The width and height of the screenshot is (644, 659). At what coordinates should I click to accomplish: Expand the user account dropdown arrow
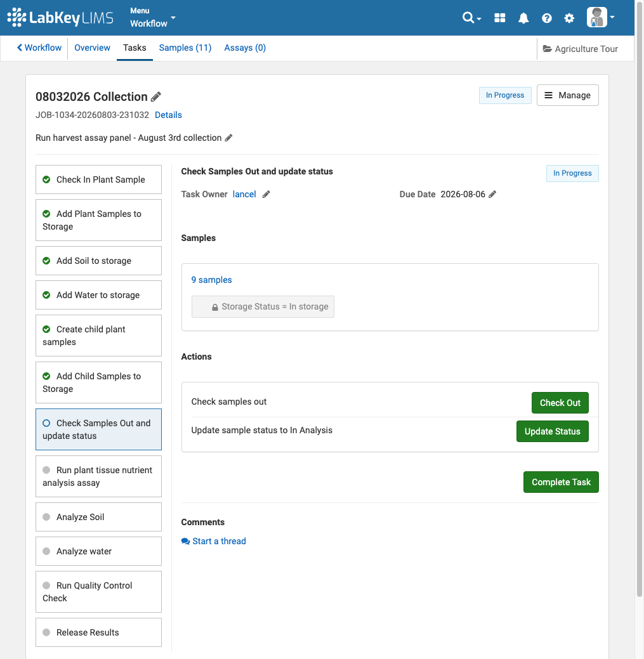tap(612, 18)
